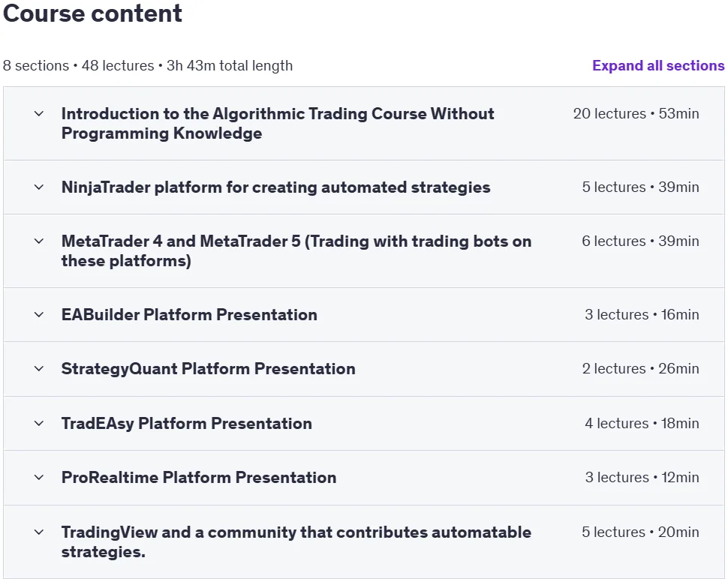Image resolution: width=728 pixels, height=579 pixels.
Task: Open StrategyQuant Platform Presentation section title
Action: point(209,368)
